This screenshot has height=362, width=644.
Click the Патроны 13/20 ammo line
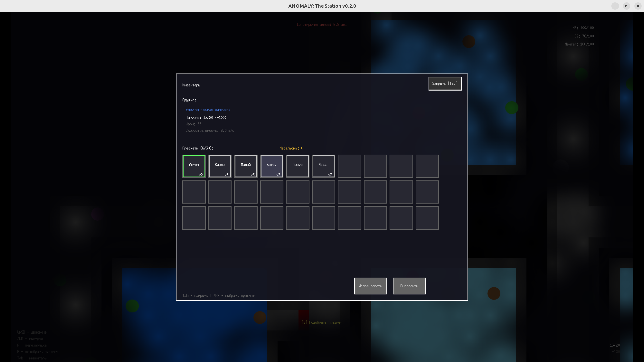206,118
